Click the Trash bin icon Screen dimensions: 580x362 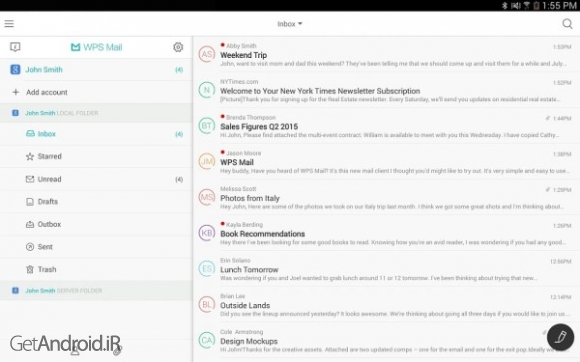[x=30, y=269]
